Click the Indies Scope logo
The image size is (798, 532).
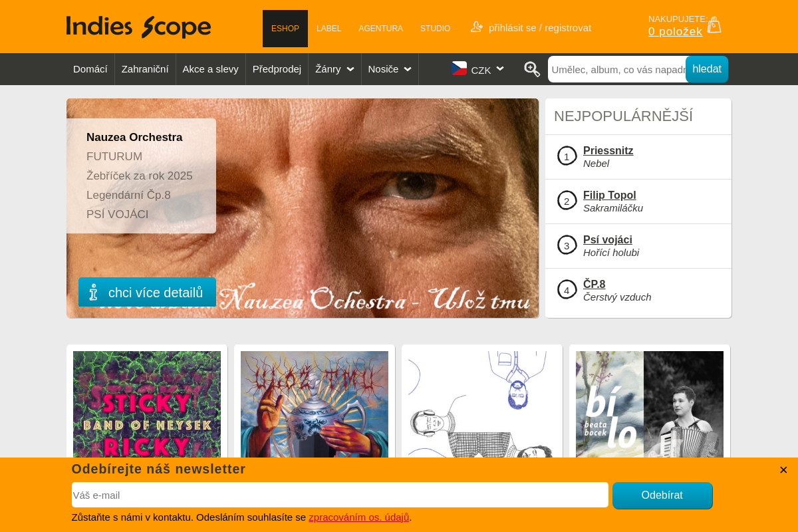click(x=138, y=27)
